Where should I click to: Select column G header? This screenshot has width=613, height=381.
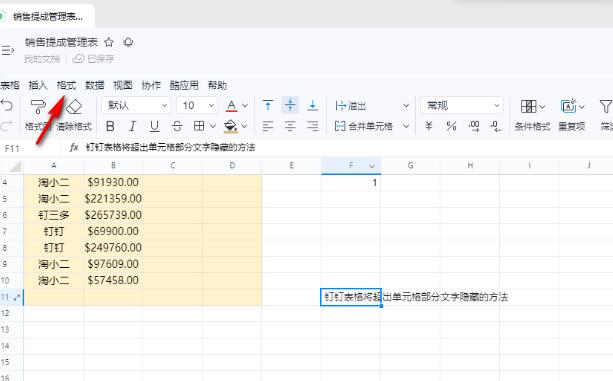pos(410,165)
